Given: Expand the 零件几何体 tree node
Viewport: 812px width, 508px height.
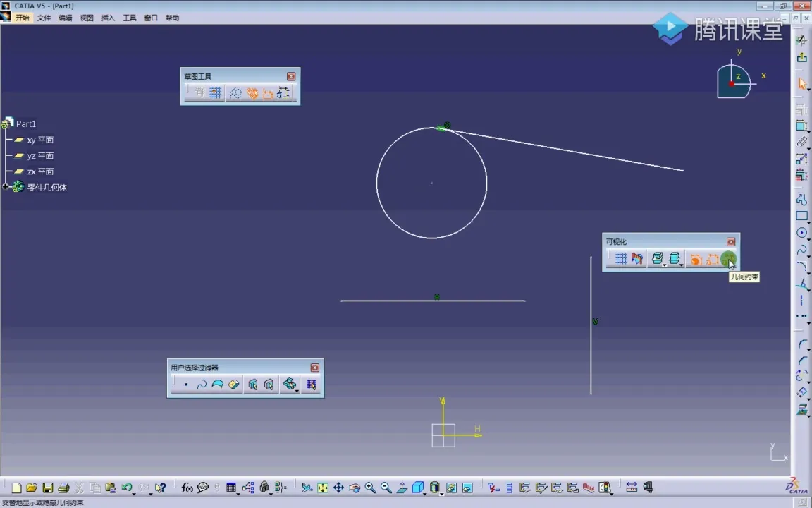Looking at the screenshot, I should point(6,187).
